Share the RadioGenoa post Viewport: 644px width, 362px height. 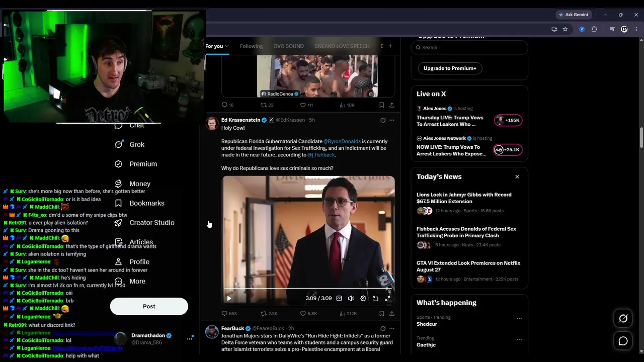click(x=392, y=105)
